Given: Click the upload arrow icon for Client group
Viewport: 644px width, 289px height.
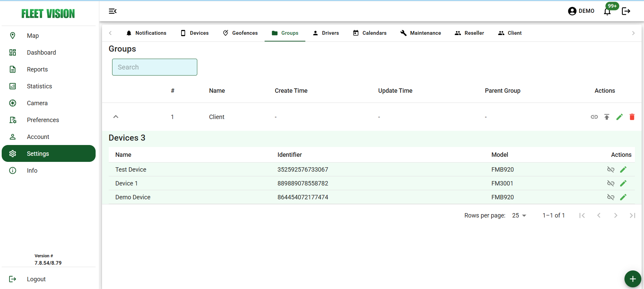Looking at the screenshot, I should click(607, 117).
